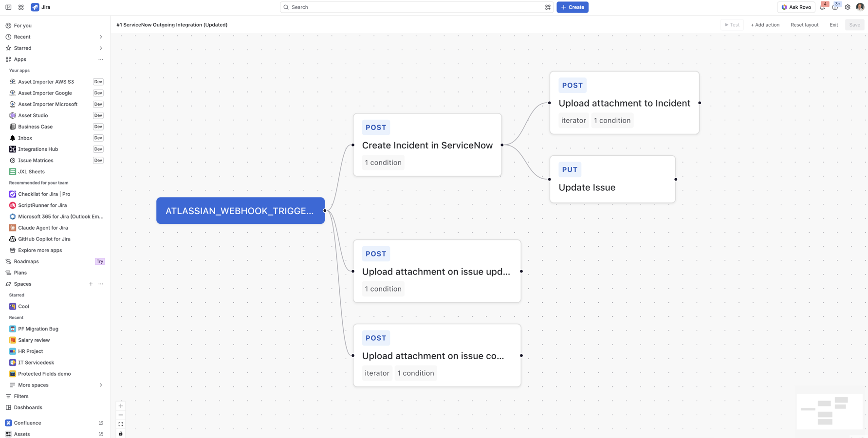Viewport: 868px width, 438px height.
Task: Open For you in the sidebar
Action: click(x=55, y=26)
